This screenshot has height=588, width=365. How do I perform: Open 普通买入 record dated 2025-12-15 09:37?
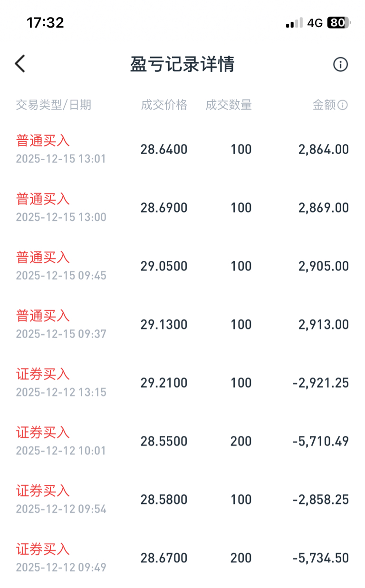182,325
